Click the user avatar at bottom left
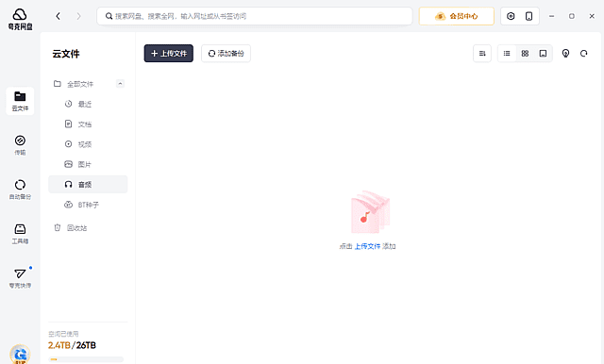The height and width of the screenshot is (364, 604). point(20,354)
